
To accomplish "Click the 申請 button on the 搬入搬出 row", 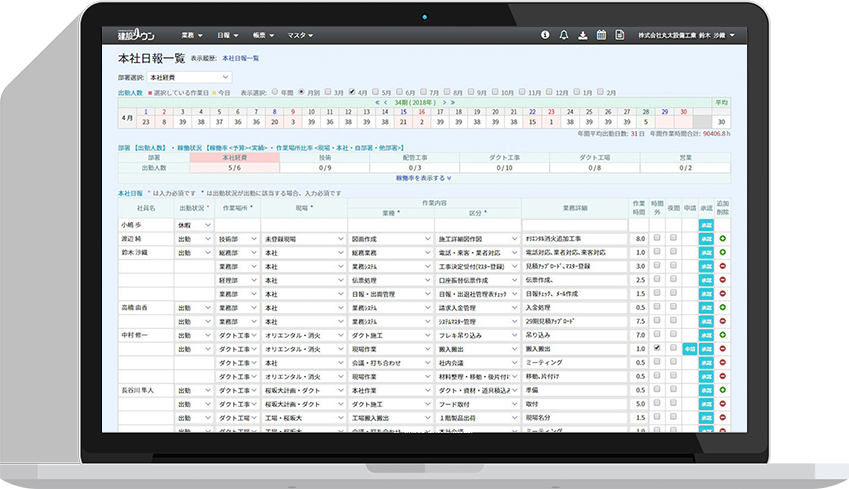I will (x=689, y=349).
